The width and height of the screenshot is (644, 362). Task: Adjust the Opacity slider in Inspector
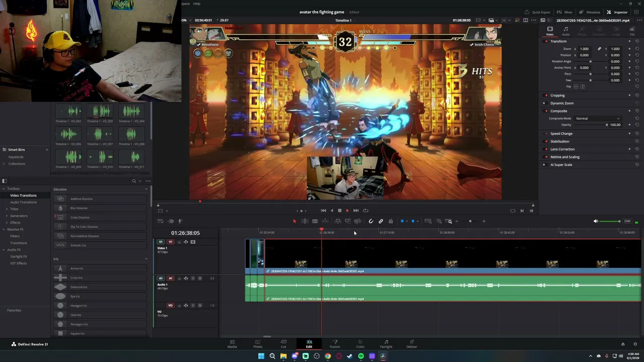point(591,125)
